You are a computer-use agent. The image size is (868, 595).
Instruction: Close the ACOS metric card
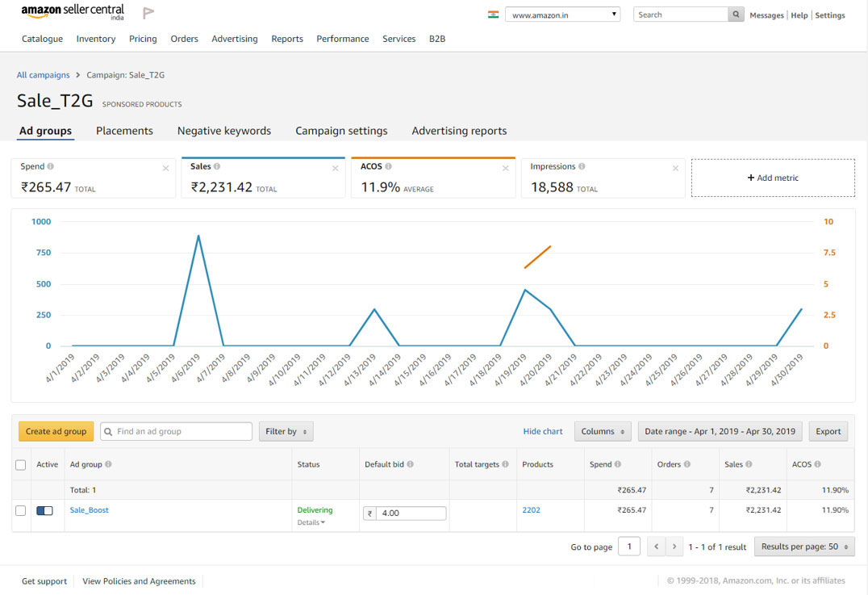(x=506, y=168)
